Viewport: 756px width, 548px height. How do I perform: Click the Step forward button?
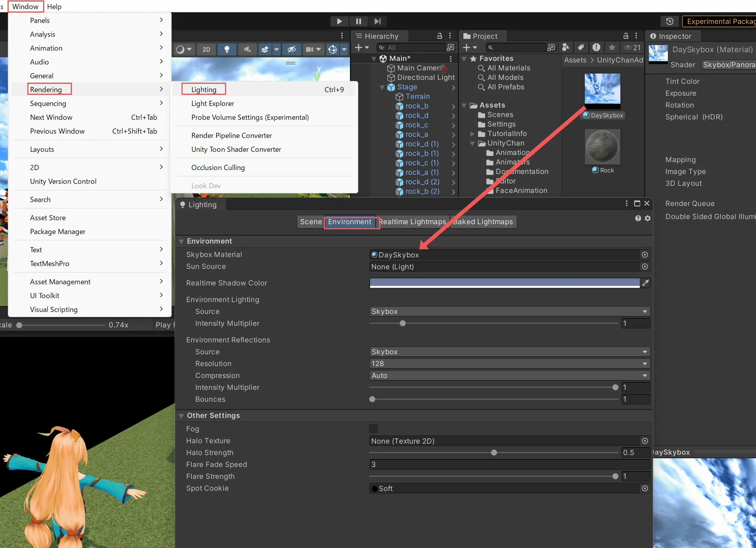click(x=378, y=21)
